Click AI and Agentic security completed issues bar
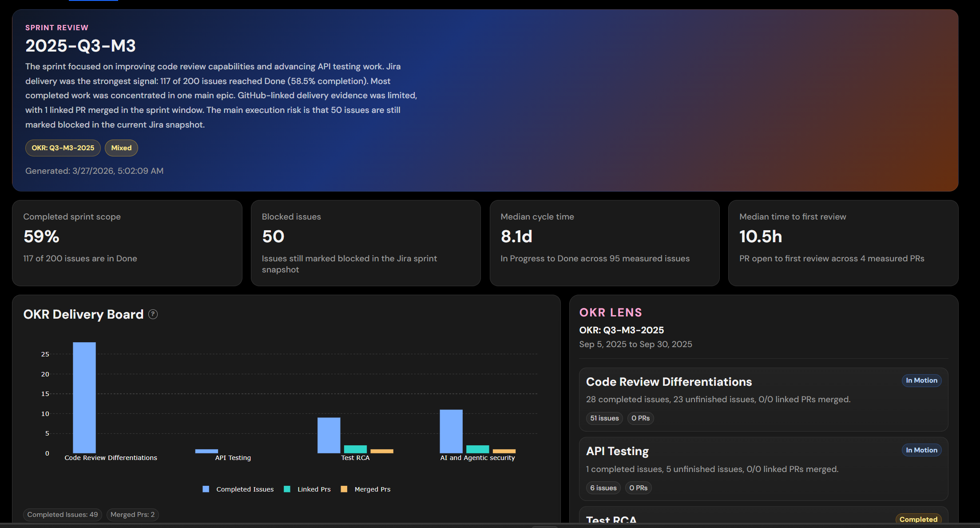Viewport: 980px width, 528px height. click(x=451, y=432)
